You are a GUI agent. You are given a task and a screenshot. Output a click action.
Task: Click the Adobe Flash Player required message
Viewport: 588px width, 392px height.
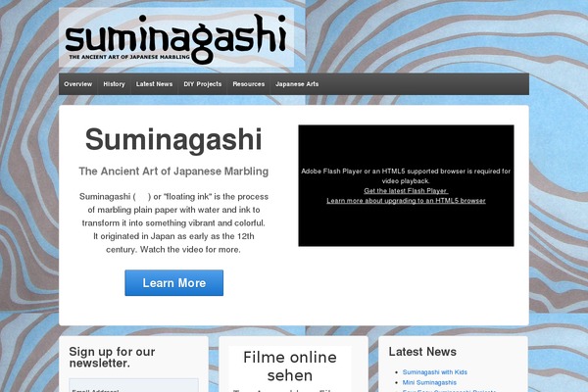(406, 176)
